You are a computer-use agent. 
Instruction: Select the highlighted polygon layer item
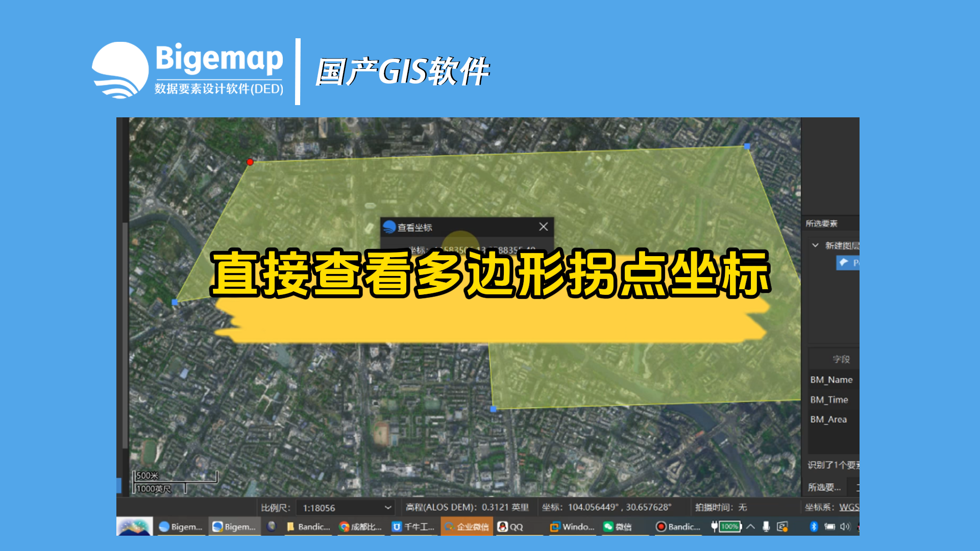848,263
